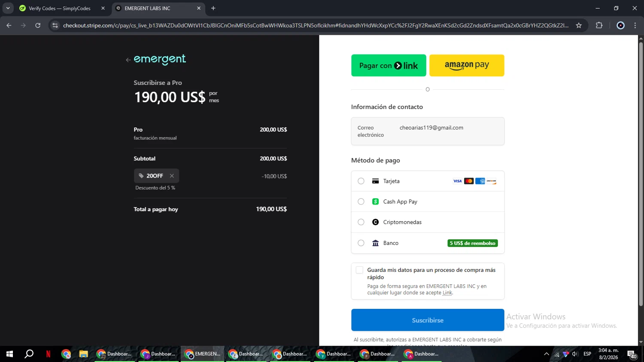Open the Link hyperlink in save-data text

[x=447, y=293]
